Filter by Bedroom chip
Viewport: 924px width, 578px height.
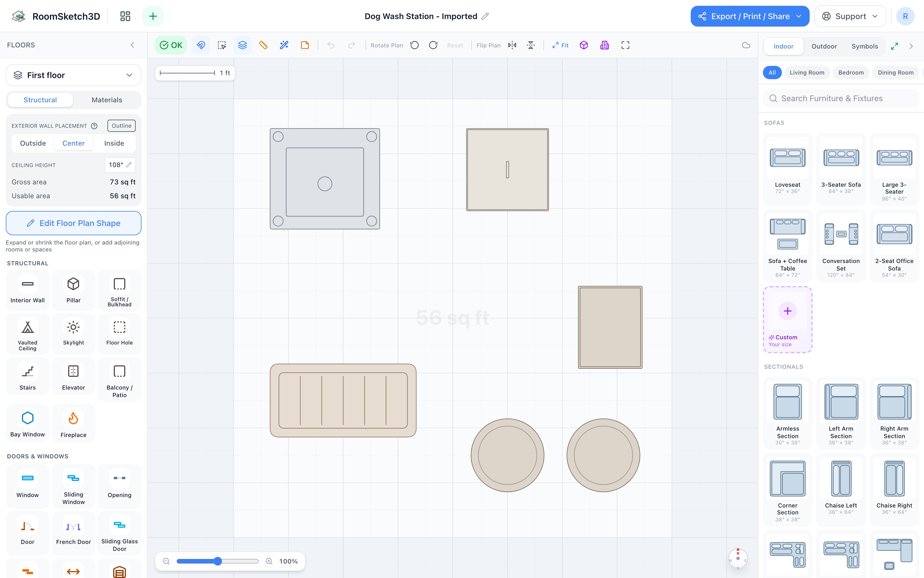851,72
